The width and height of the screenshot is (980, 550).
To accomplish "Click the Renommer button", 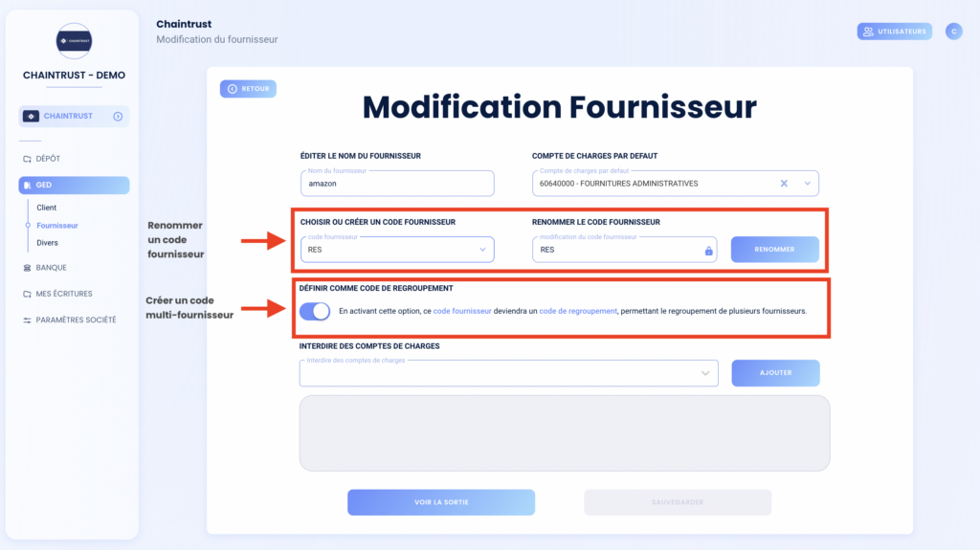I will pos(774,250).
